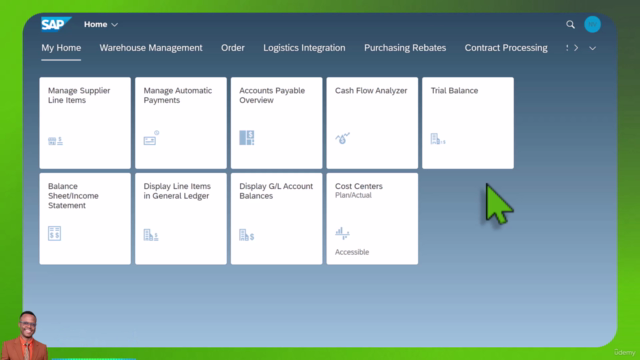This screenshot has width=640, height=360.
Task: Open the Accounts Payable Overview tile
Action: pos(276,123)
